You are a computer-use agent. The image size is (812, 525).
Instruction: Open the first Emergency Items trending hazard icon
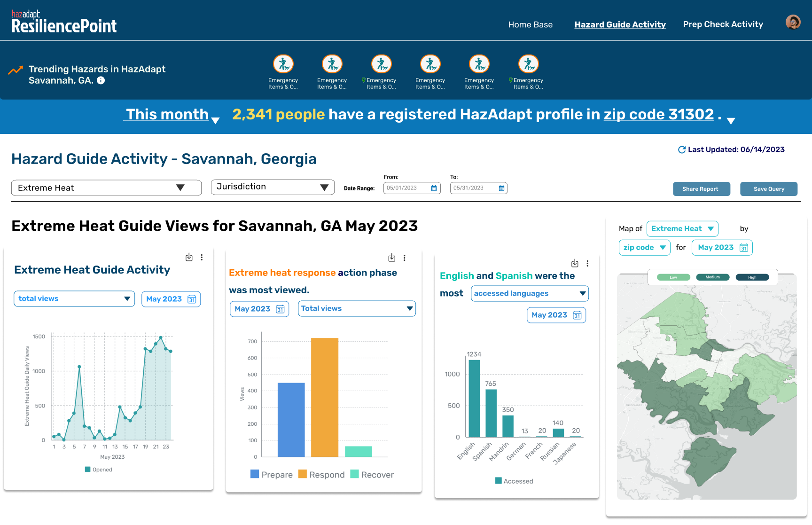click(283, 64)
